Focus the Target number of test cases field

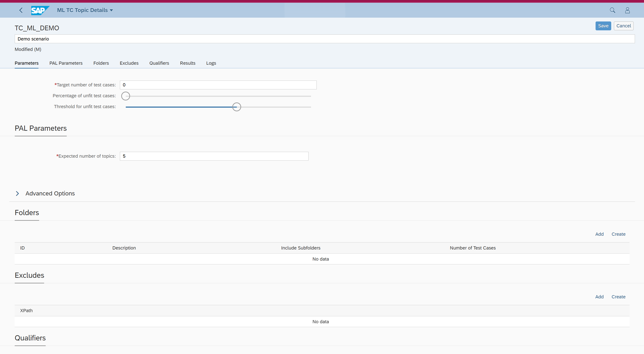click(218, 85)
